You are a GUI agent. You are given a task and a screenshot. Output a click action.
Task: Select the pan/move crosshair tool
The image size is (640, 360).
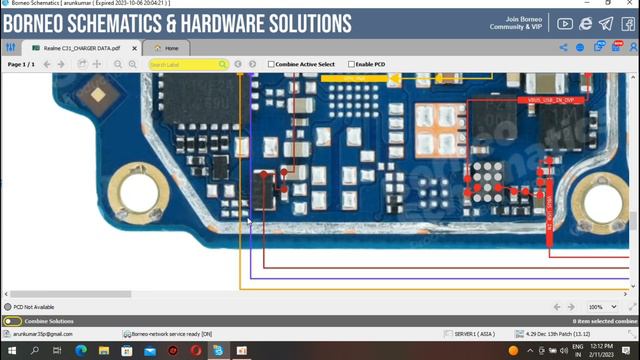coord(97,64)
